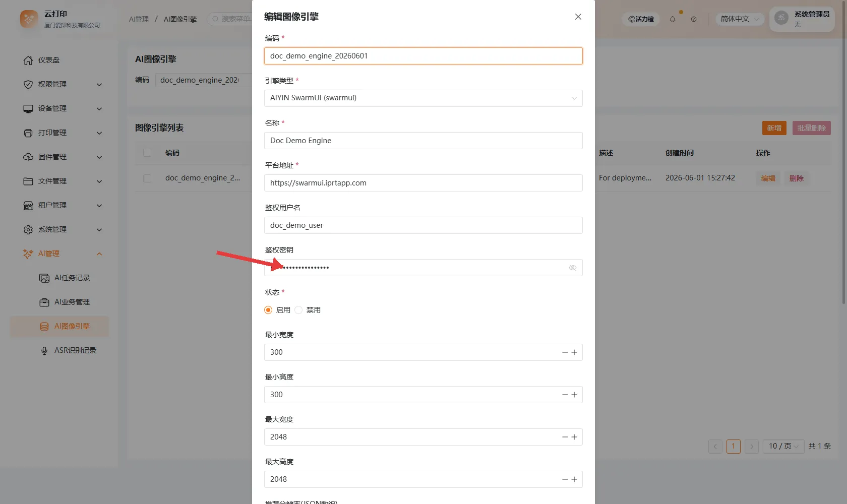Collapse the AI管理 menu chevron

99,254
